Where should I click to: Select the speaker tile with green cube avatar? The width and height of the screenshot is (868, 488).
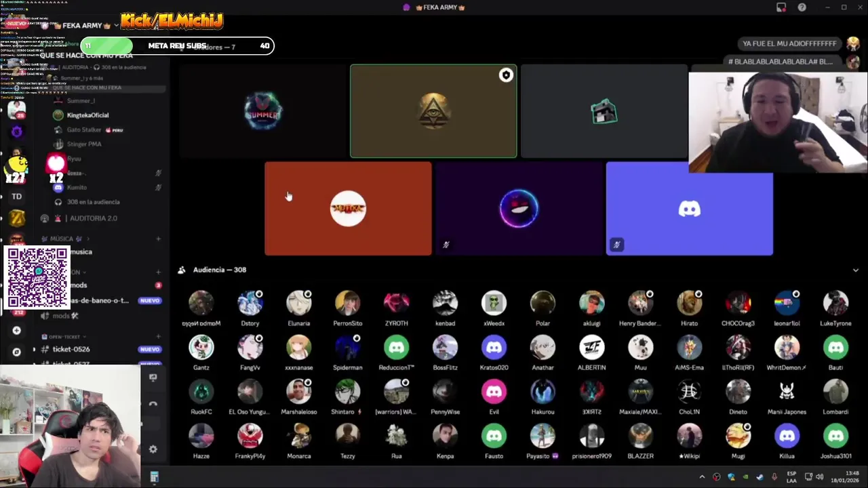click(x=604, y=111)
